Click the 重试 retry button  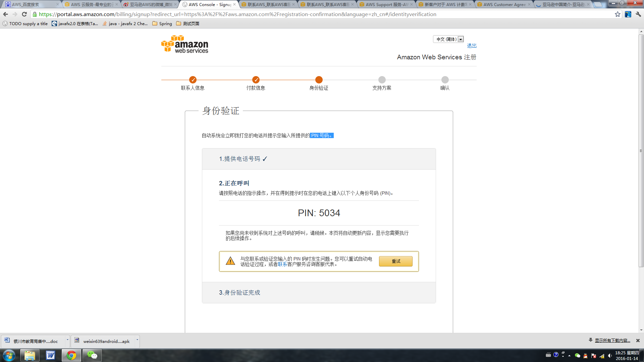pyautogui.click(x=396, y=261)
